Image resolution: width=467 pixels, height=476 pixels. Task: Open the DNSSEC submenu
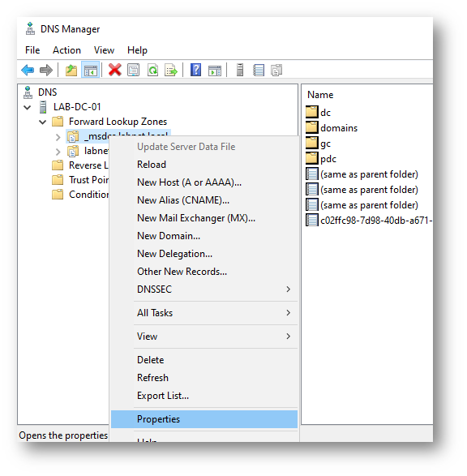204,289
